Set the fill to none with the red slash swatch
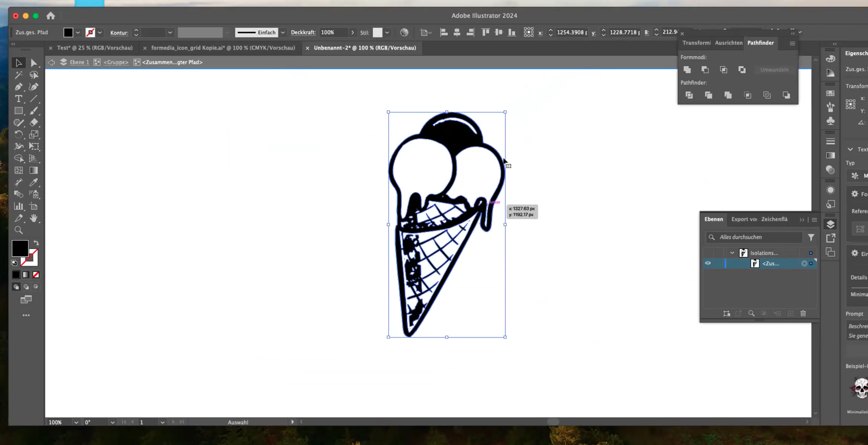 [x=36, y=275]
